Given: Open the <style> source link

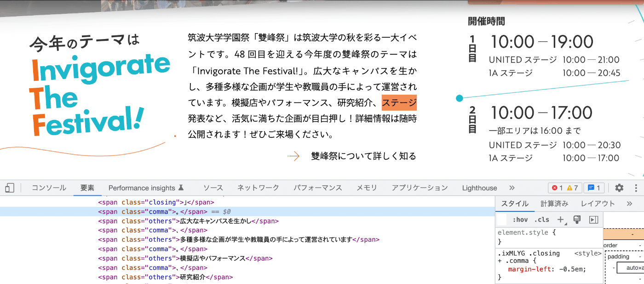Looking at the screenshot, I should click(x=588, y=253).
